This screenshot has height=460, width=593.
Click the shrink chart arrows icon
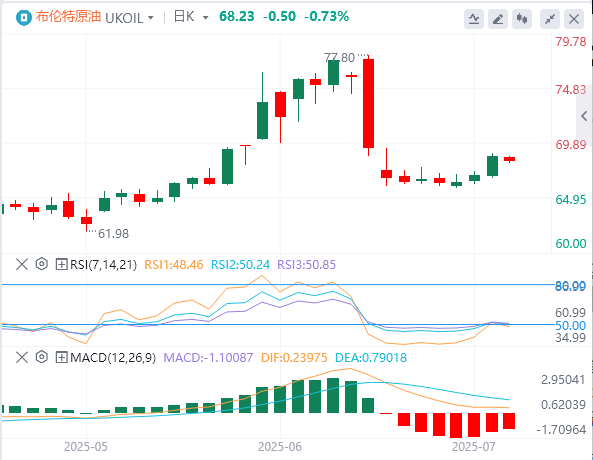click(x=550, y=19)
